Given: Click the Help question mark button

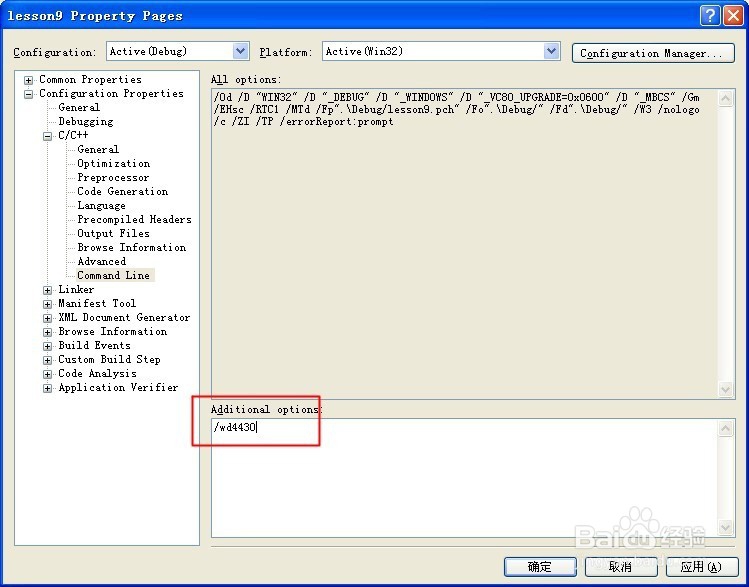Looking at the screenshot, I should (710, 16).
